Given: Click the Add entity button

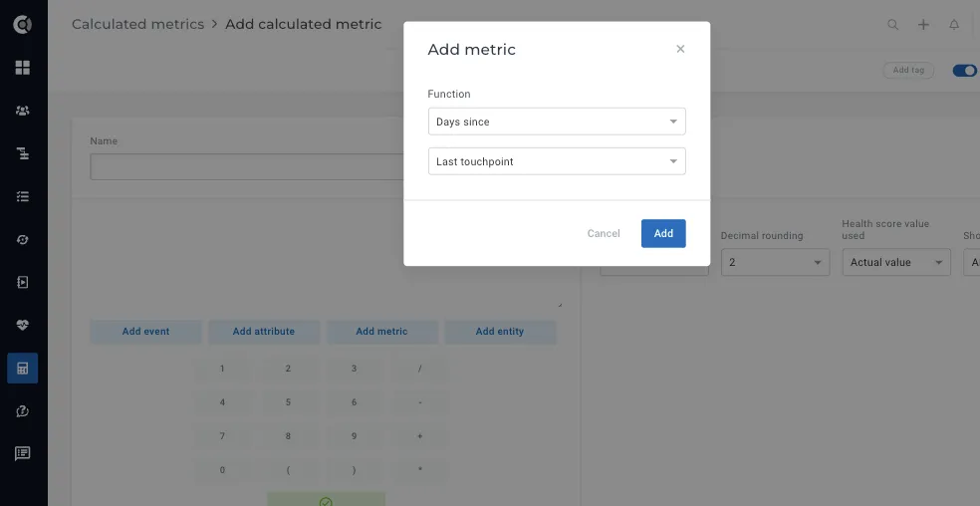Looking at the screenshot, I should (500, 332).
